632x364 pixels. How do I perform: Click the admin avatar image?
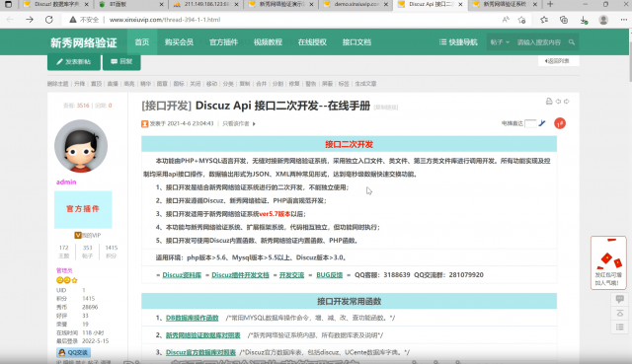tap(81, 146)
